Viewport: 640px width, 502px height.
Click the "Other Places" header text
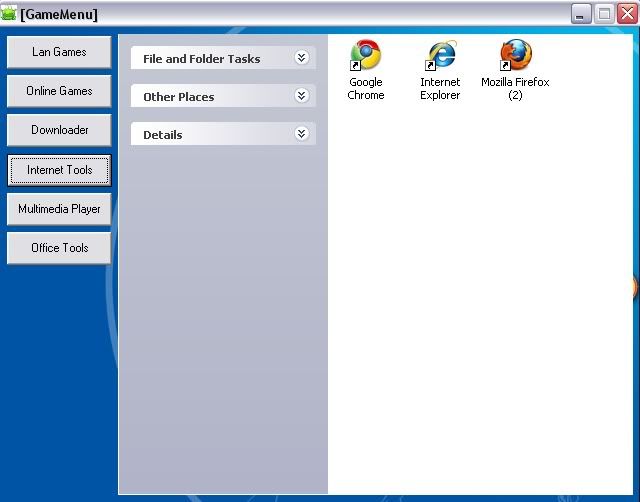pyautogui.click(x=178, y=97)
